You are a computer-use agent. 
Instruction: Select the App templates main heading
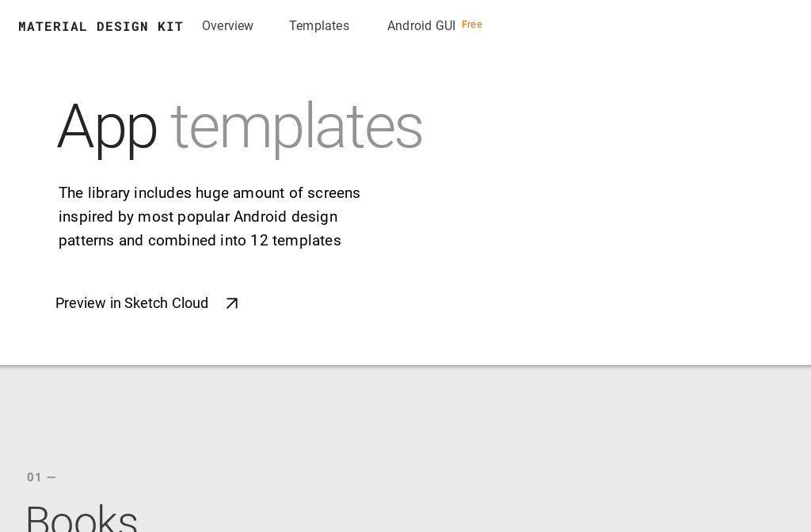point(239,127)
